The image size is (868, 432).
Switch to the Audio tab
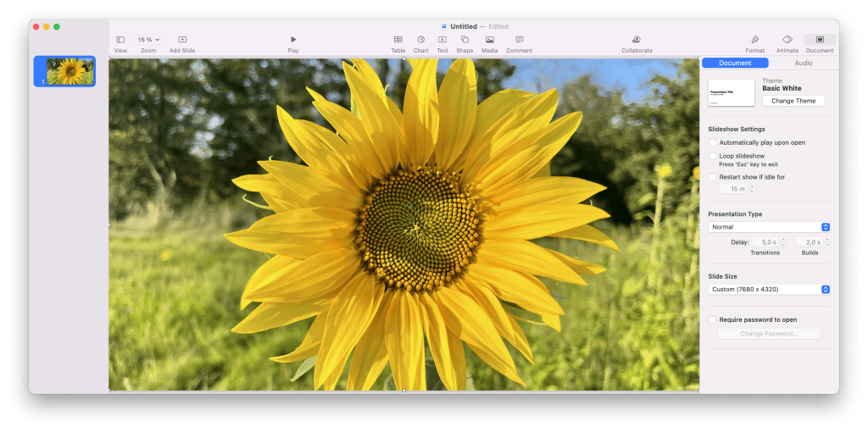pos(804,63)
